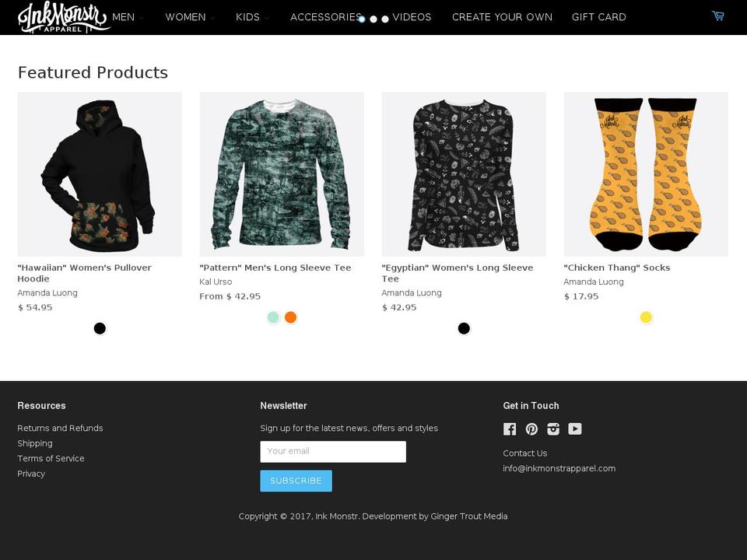747x560 pixels.
Task: Click the Your email input field
Action: pyautogui.click(x=333, y=451)
